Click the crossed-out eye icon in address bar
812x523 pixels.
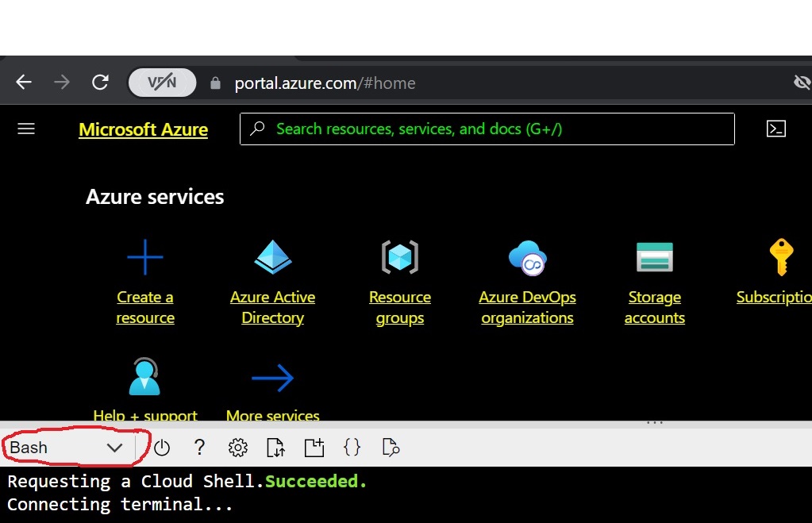(802, 82)
